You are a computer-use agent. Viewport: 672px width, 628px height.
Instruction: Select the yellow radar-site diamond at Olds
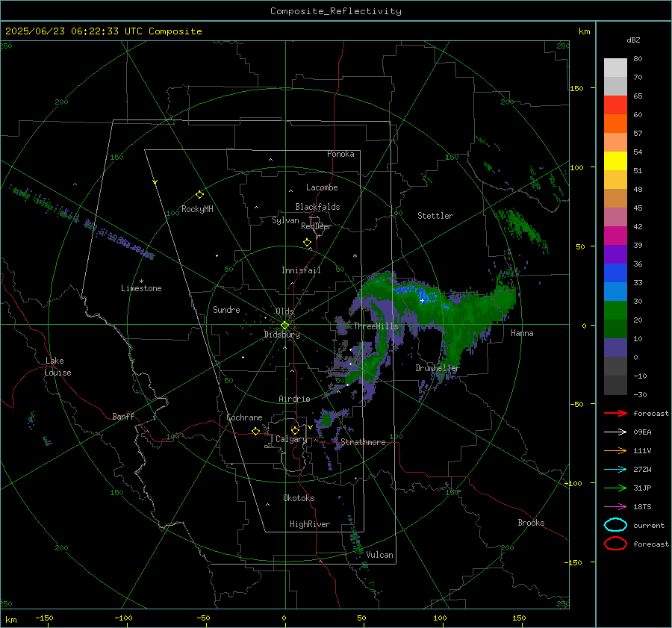click(x=284, y=326)
